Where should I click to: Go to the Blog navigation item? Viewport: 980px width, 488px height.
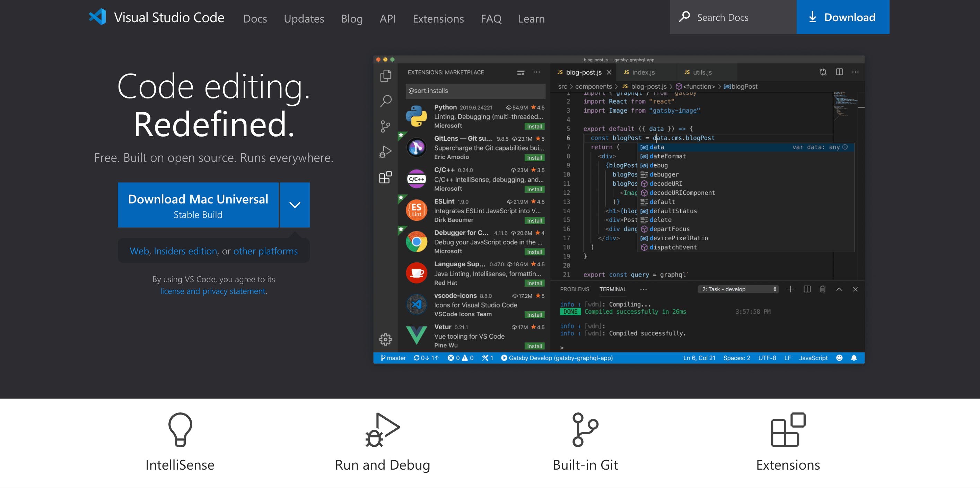tap(351, 18)
